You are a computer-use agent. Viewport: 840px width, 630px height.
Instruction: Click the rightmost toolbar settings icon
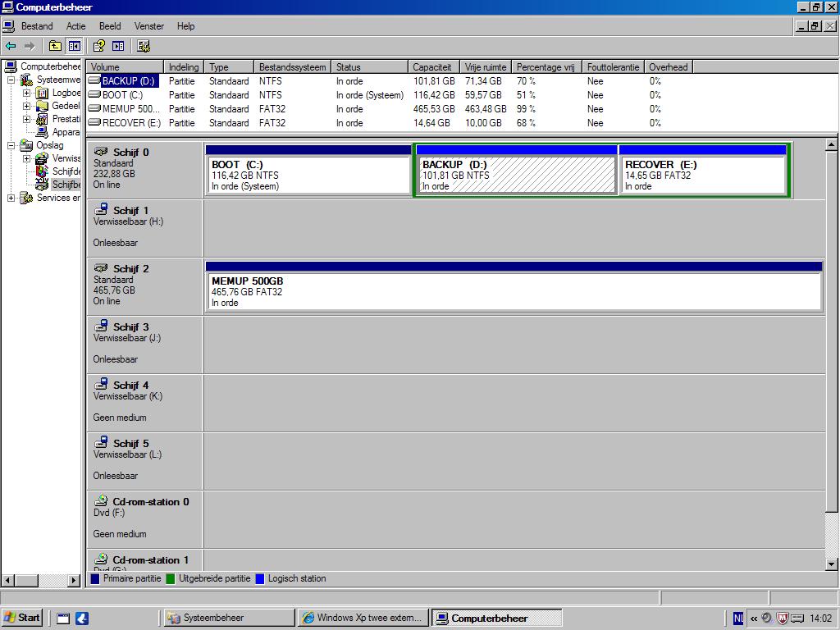144,46
